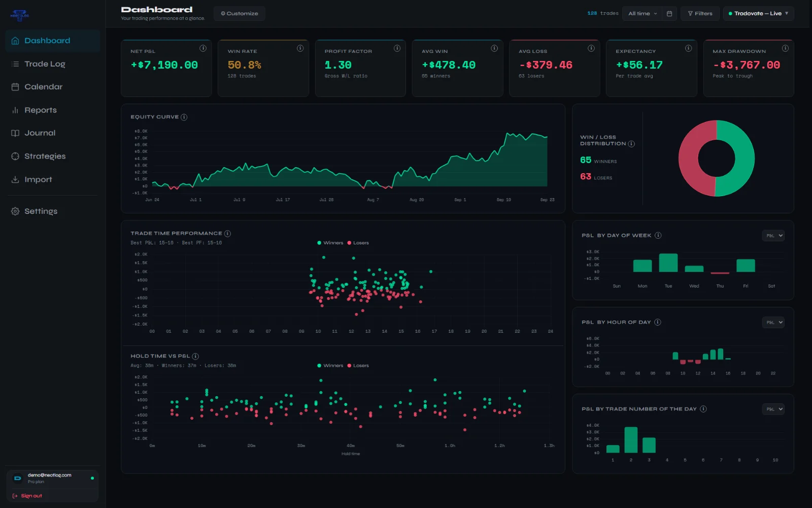Image resolution: width=812 pixels, height=508 pixels.
Task: Click the Net P&L info icon
Action: (x=203, y=48)
